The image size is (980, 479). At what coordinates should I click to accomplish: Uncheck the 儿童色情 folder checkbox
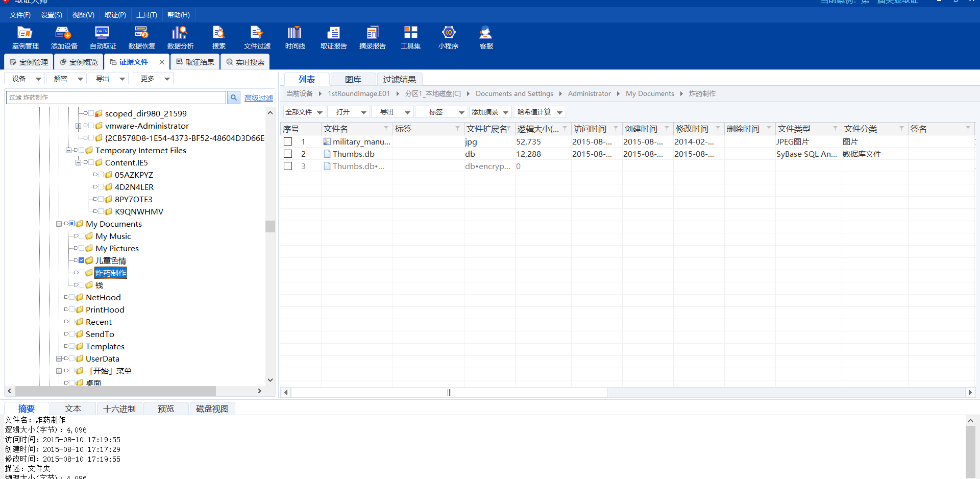[x=82, y=260]
